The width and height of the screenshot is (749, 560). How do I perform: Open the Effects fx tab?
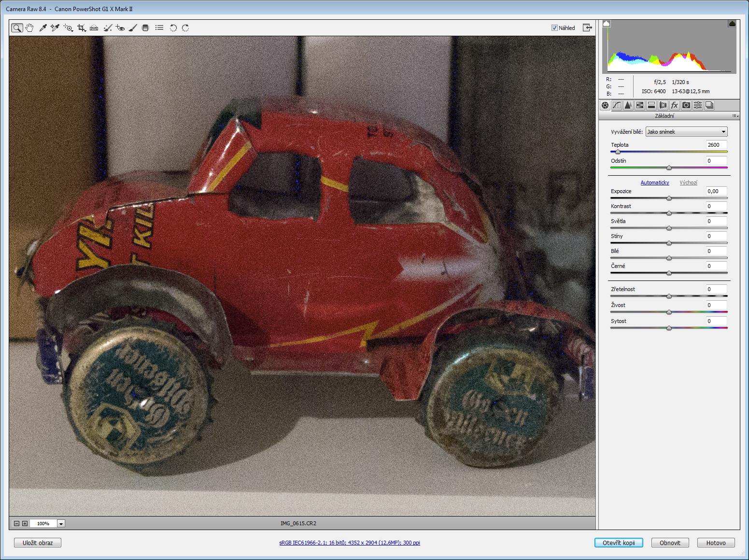[675, 105]
